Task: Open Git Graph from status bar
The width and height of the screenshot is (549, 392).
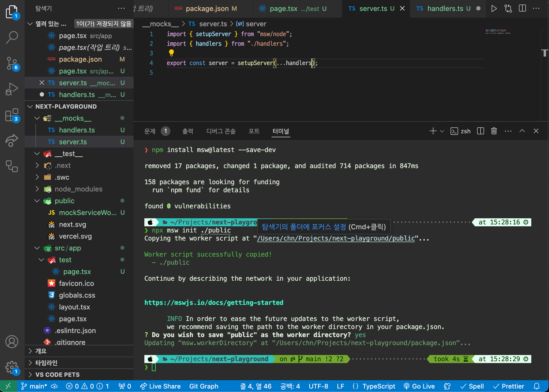Action: click(x=204, y=386)
